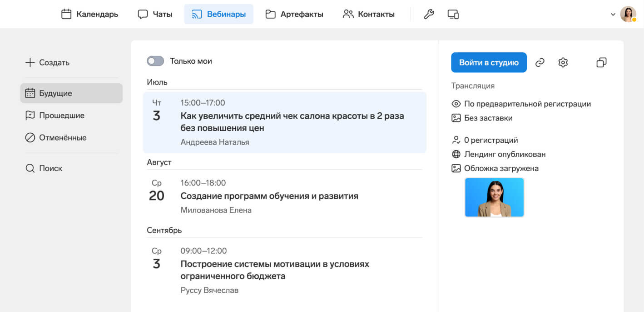Click the person icon by 0 регистраций
This screenshot has height=312, width=644.
tap(456, 141)
